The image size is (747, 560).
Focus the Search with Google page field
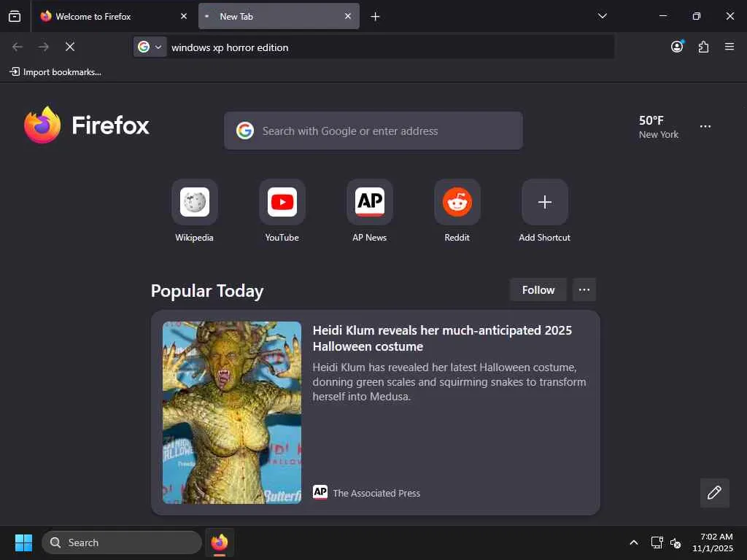pyautogui.click(x=373, y=131)
